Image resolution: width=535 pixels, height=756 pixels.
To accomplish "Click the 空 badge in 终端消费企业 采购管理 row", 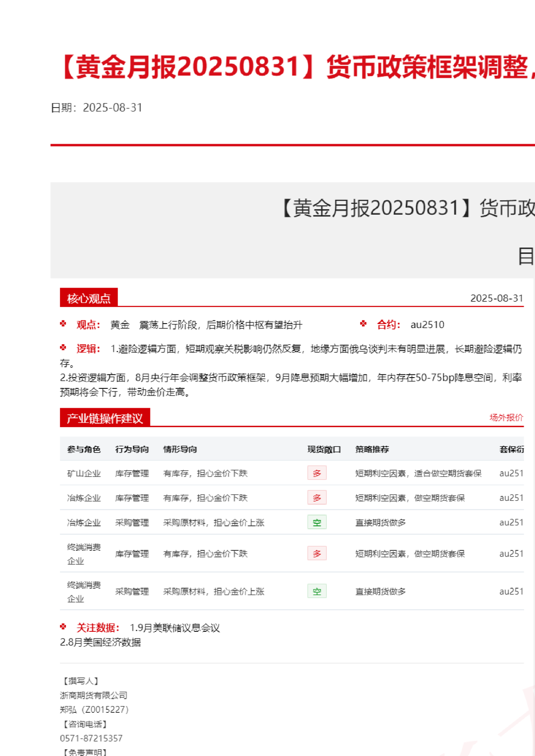I will [x=317, y=591].
